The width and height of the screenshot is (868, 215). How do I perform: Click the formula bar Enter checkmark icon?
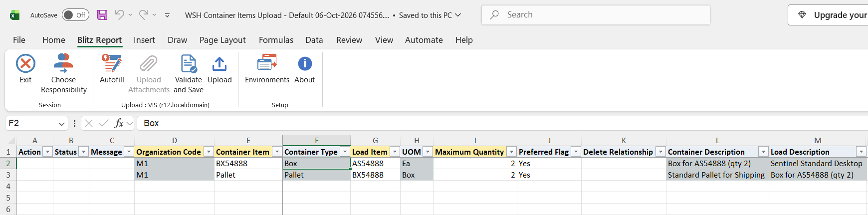104,123
